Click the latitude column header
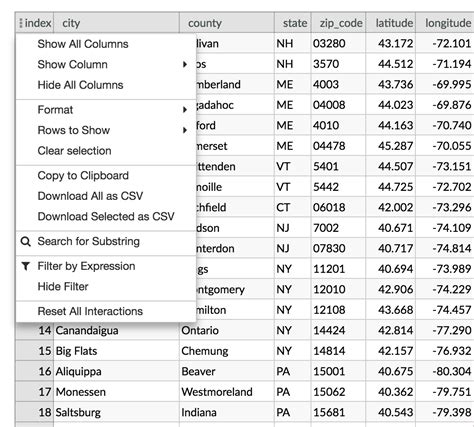The image size is (474, 427). click(391, 23)
